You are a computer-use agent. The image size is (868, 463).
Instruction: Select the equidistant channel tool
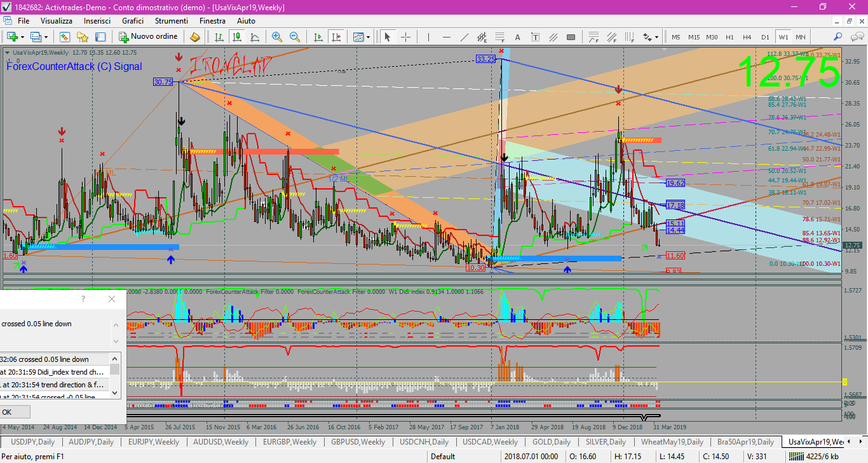tap(482, 37)
